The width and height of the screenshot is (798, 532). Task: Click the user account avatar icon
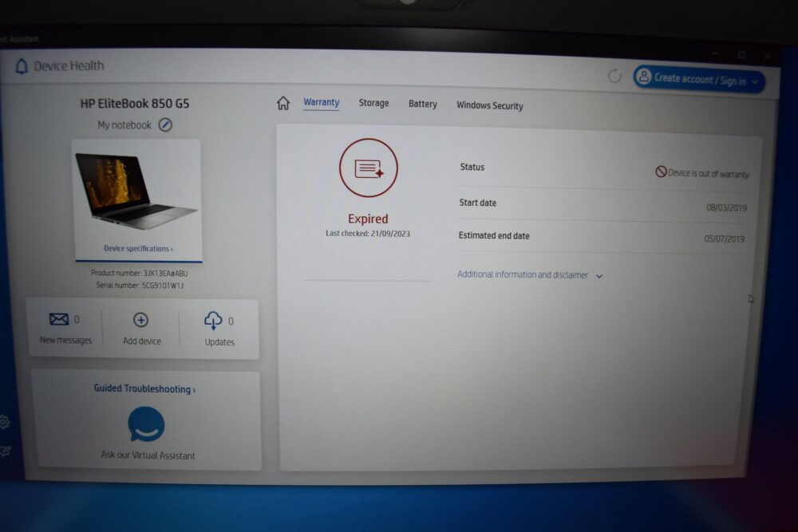[x=644, y=77]
